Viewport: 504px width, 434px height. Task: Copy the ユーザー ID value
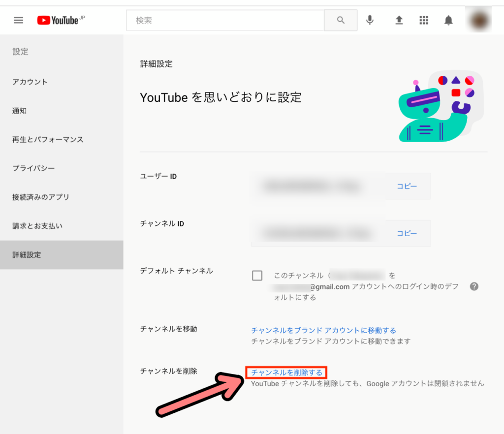click(x=407, y=186)
